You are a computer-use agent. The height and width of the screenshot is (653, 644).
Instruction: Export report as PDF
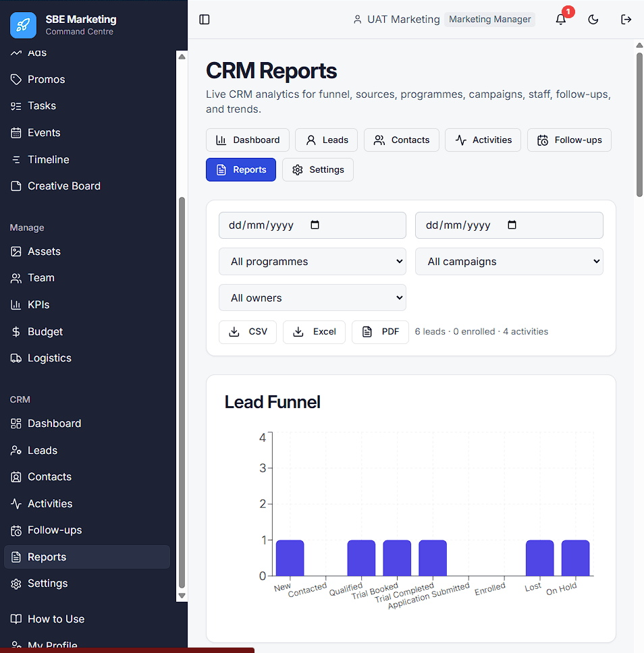pyautogui.click(x=380, y=332)
